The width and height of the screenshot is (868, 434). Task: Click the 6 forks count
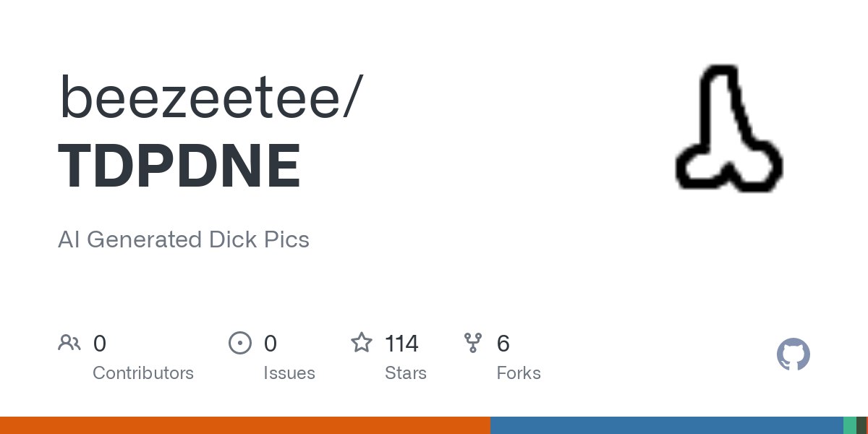[503, 343]
